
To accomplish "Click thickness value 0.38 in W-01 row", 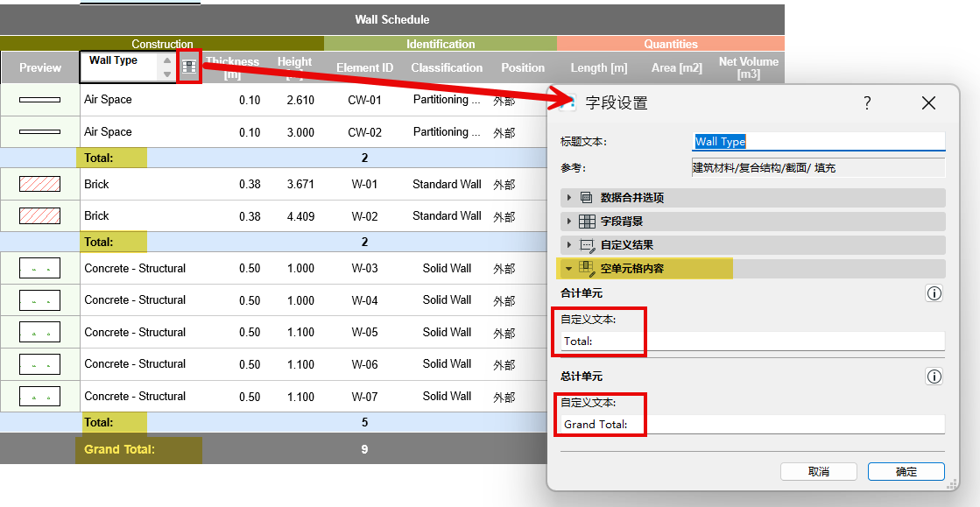I will [x=250, y=185].
